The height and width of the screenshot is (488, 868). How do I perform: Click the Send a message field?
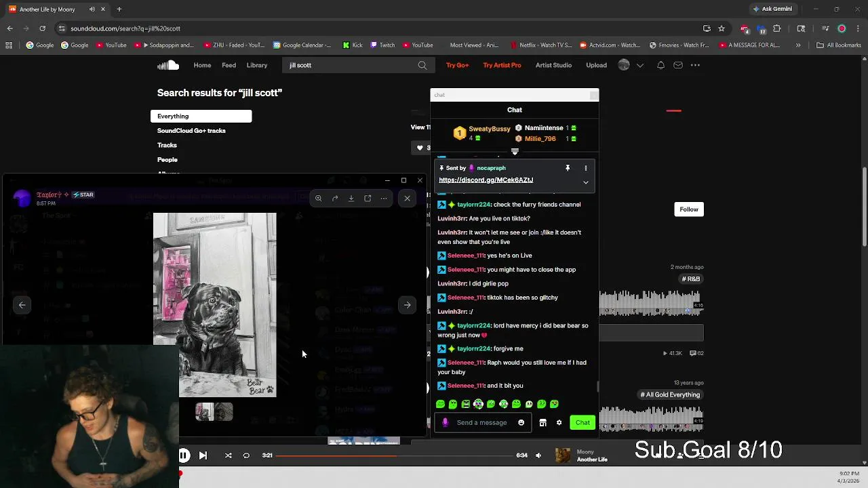(x=481, y=422)
